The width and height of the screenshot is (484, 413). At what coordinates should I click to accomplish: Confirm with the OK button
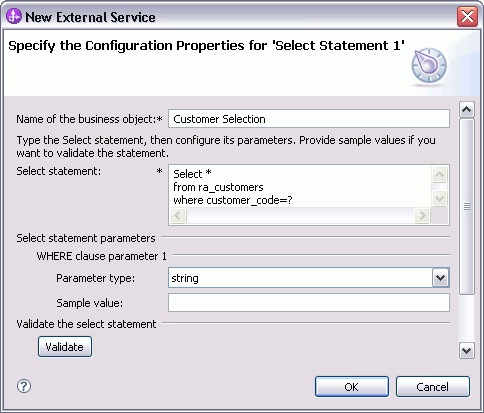pos(352,387)
